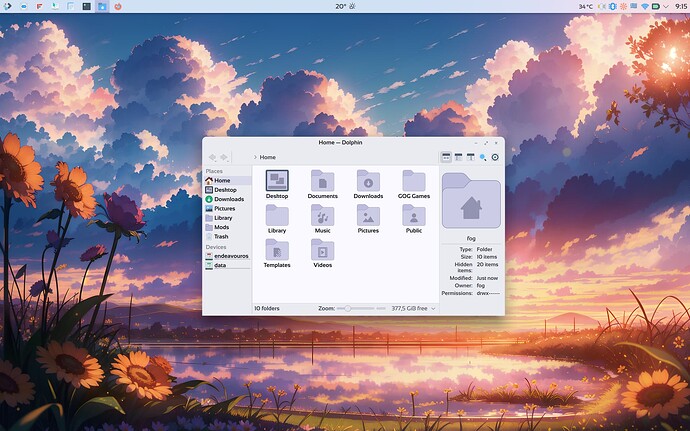This screenshot has width=690, height=431.
Task: Select the Templates folder icon
Action: 277,250
